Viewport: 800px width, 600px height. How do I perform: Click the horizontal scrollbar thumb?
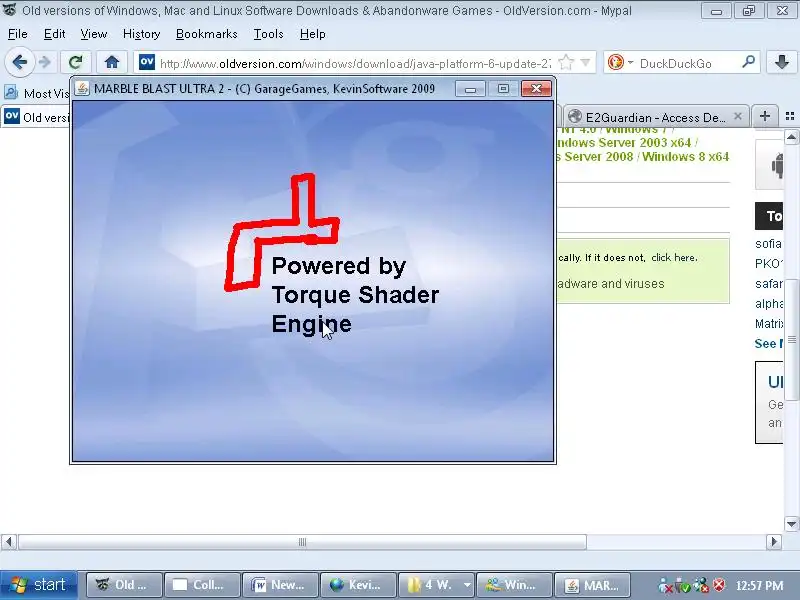302,541
